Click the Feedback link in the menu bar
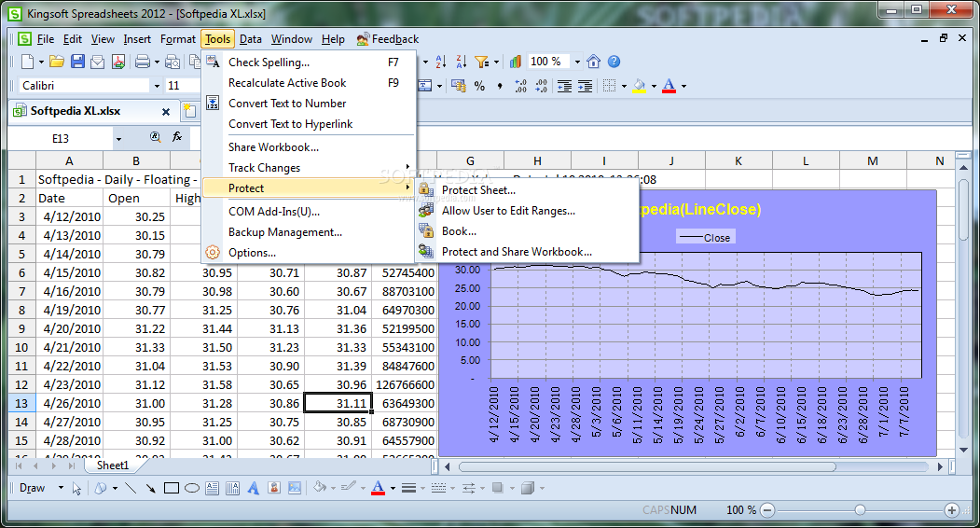980x528 pixels. (x=388, y=39)
